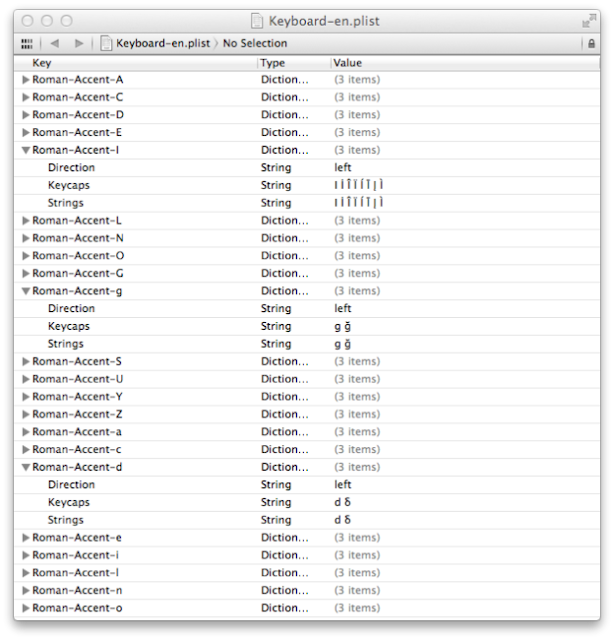Open the No Selection jump bar item
The width and height of the screenshot is (614, 640).
(x=255, y=43)
